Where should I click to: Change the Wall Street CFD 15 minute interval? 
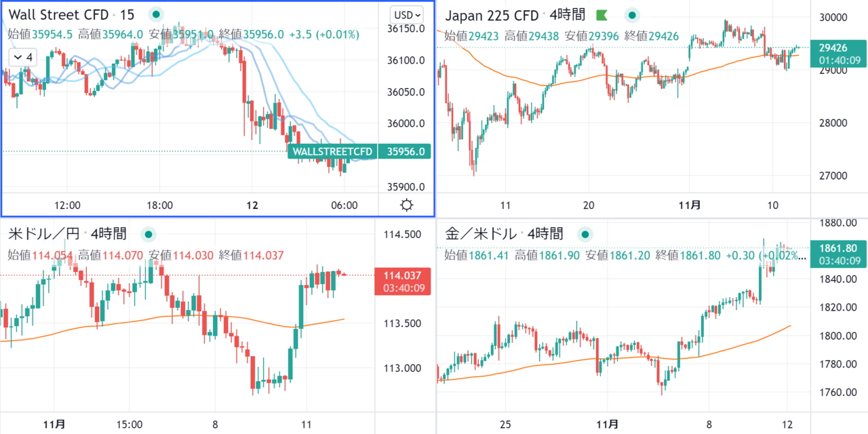(127, 14)
